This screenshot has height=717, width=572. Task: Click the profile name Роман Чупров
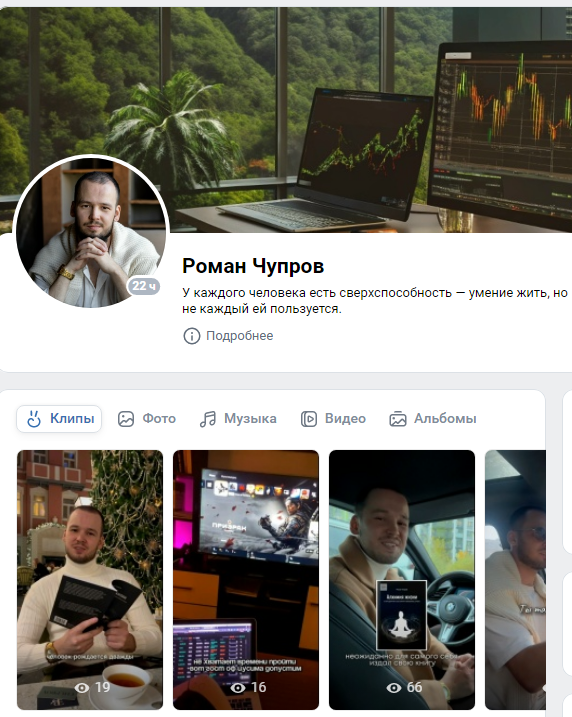[x=253, y=266]
